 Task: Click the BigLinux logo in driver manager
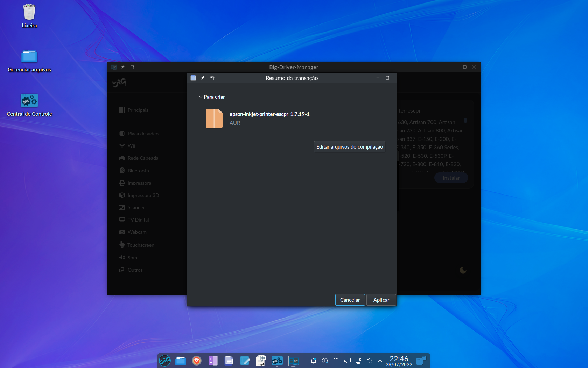click(119, 82)
